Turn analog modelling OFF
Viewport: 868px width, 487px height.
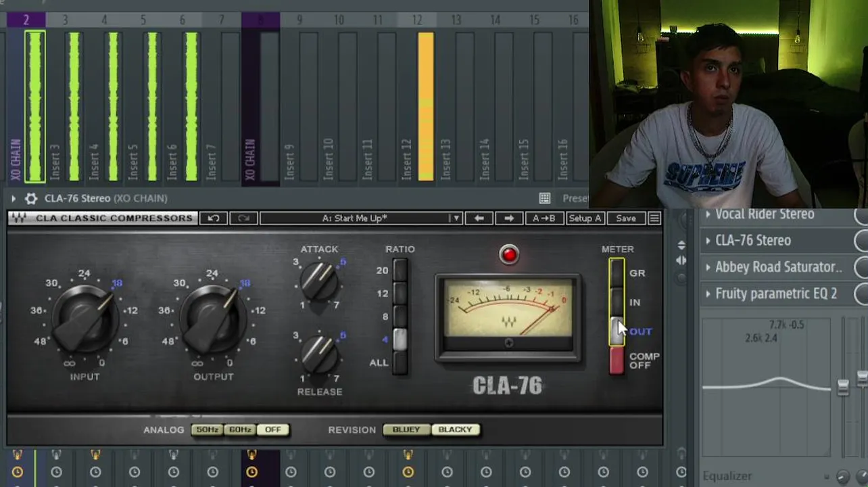pos(273,430)
